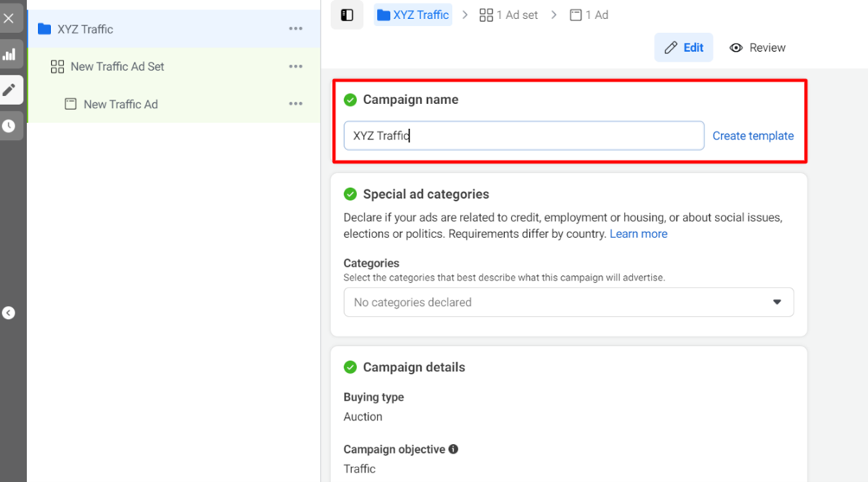The height and width of the screenshot is (482, 868).
Task: Click the Campaign name text field
Action: click(523, 135)
